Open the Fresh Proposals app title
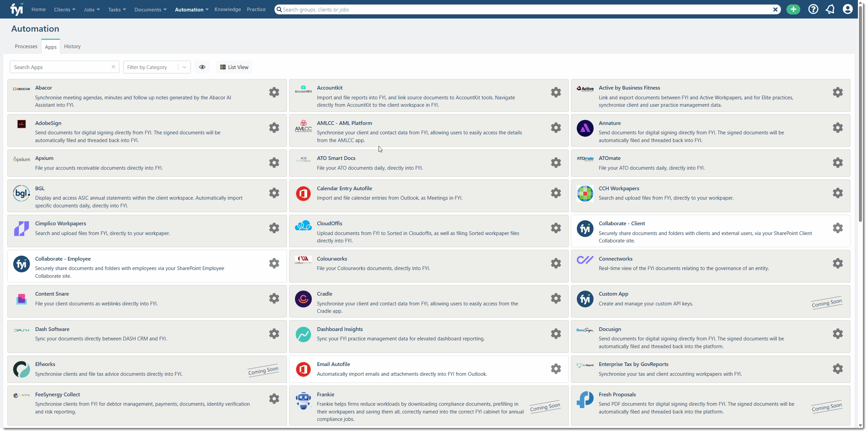The width and height of the screenshot is (868, 433). (x=617, y=394)
